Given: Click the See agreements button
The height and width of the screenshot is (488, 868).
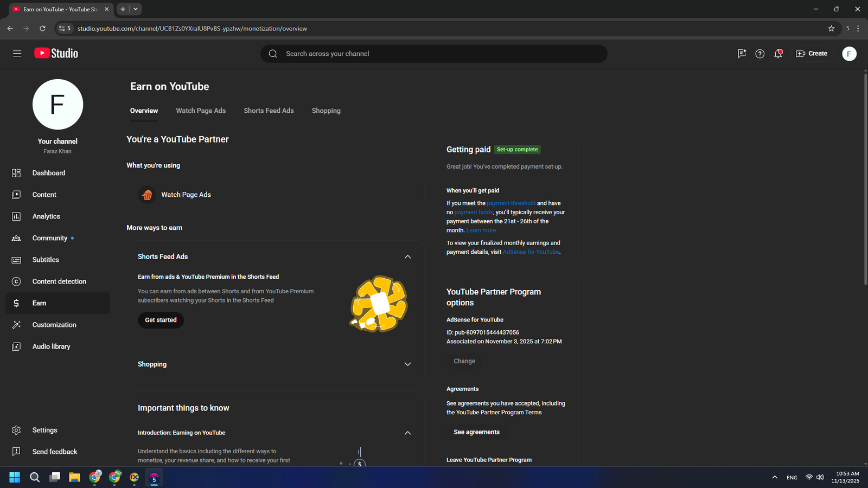Looking at the screenshot, I should 476,432.
